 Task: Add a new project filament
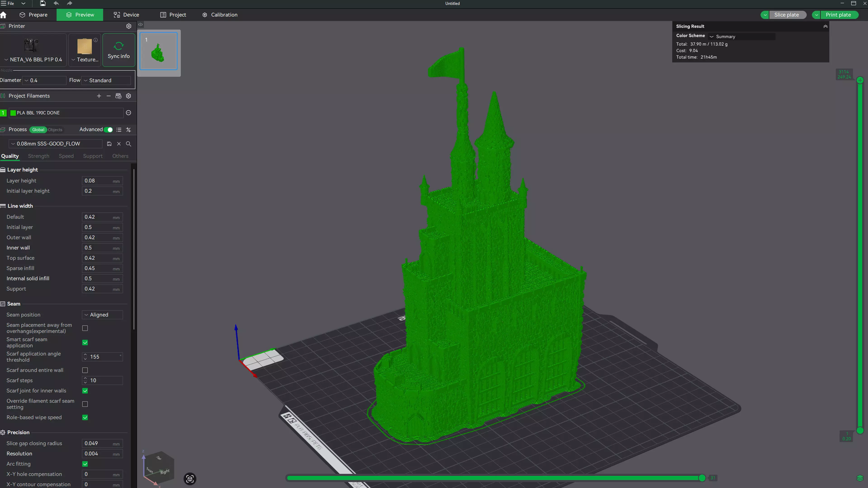click(99, 96)
